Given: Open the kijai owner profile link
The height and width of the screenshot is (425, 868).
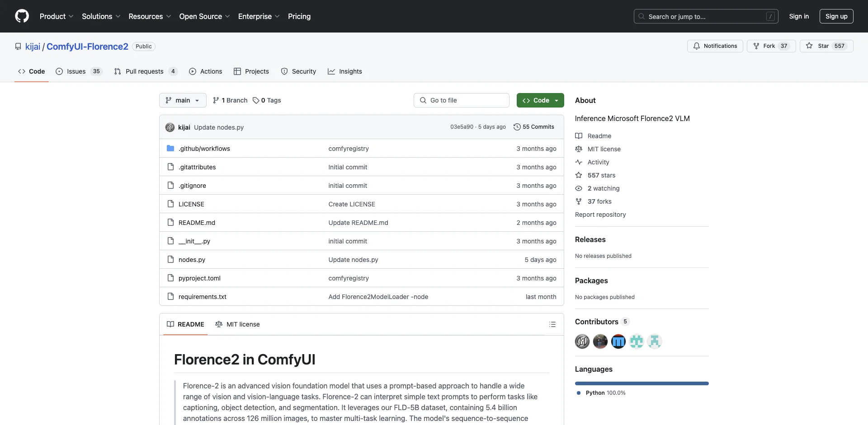Looking at the screenshot, I should point(33,47).
